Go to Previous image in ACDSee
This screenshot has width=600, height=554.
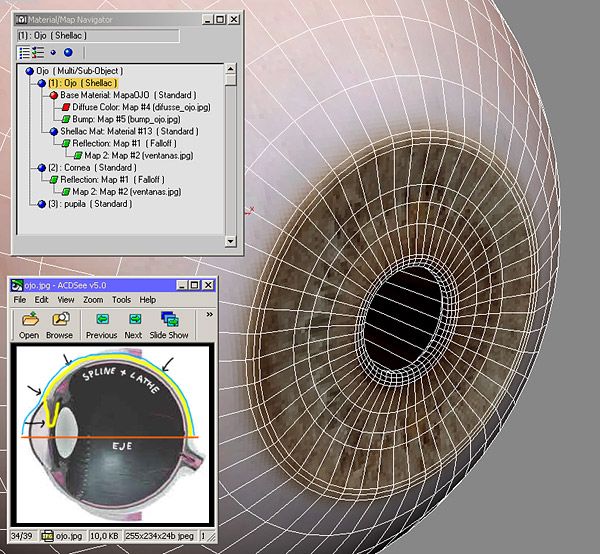[x=102, y=319]
